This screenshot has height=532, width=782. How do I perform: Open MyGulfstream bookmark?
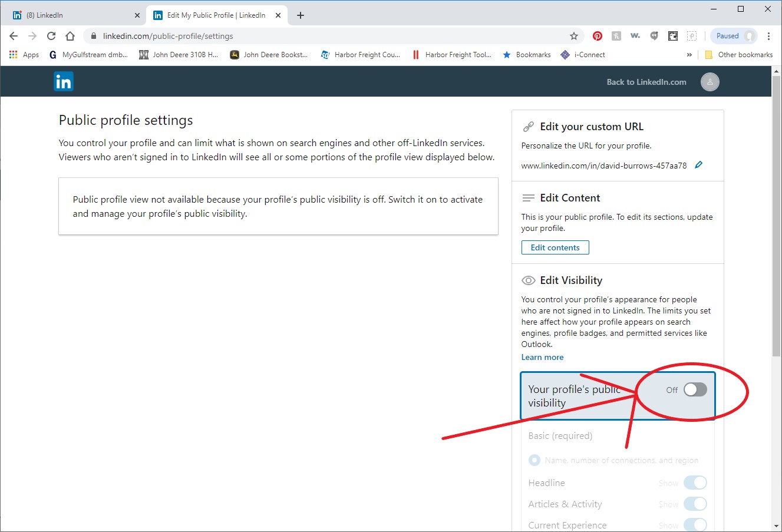[x=88, y=55]
